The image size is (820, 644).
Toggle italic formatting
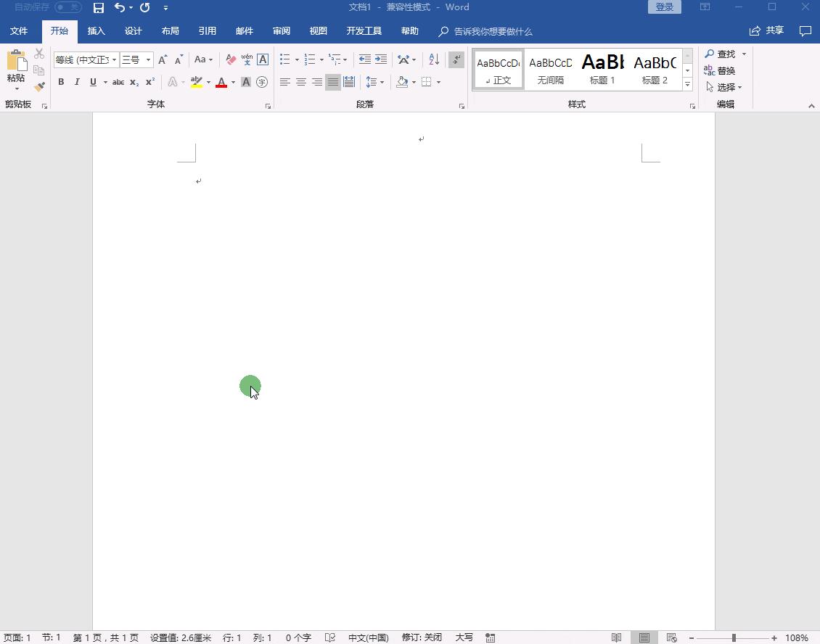pyautogui.click(x=77, y=82)
